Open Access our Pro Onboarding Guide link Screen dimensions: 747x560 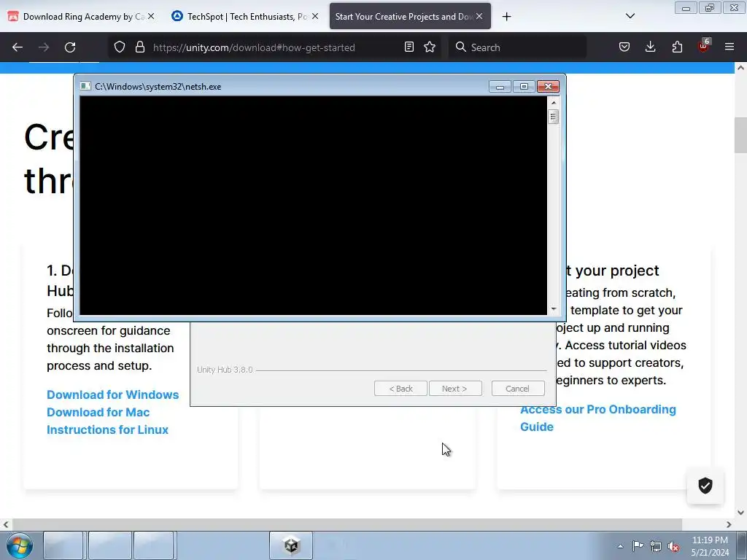coord(598,418)
